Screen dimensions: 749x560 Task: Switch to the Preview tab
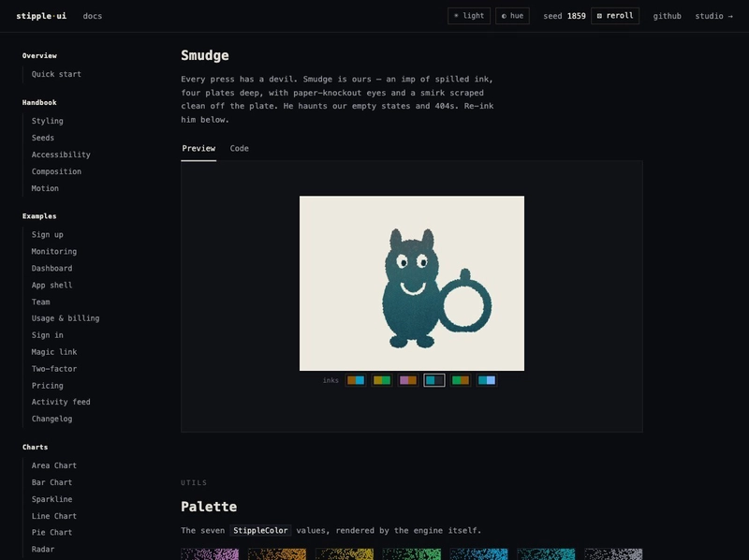pyautogui.click(x=198, y=148)
